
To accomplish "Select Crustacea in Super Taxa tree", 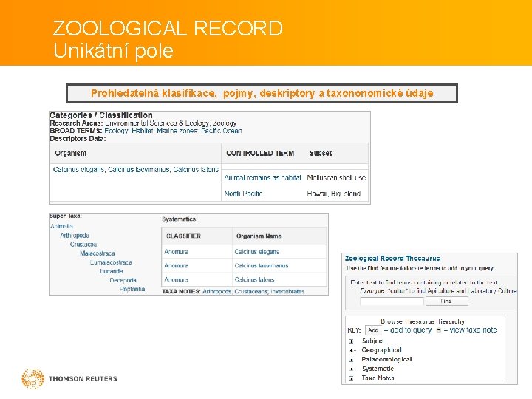I will click(83, 245).
